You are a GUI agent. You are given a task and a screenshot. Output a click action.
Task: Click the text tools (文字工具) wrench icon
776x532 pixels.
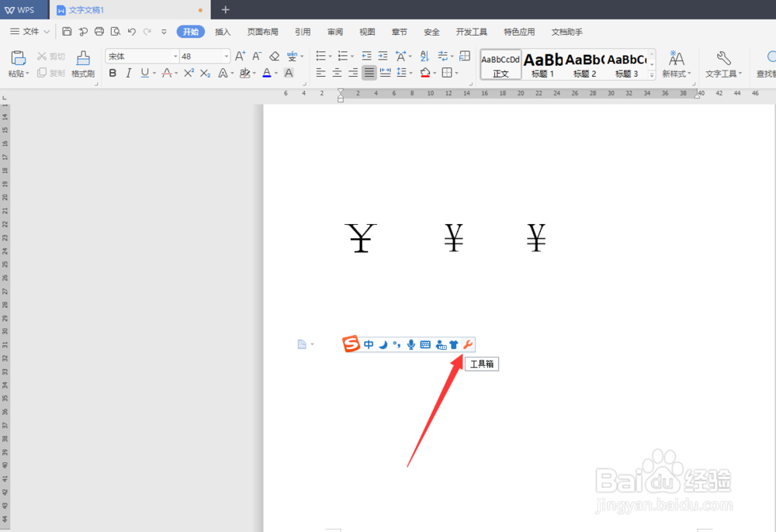[x=723, y=58]
